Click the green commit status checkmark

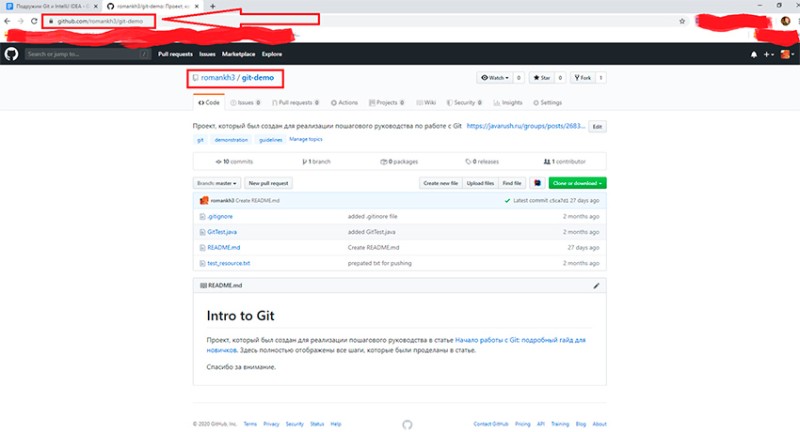507,200
